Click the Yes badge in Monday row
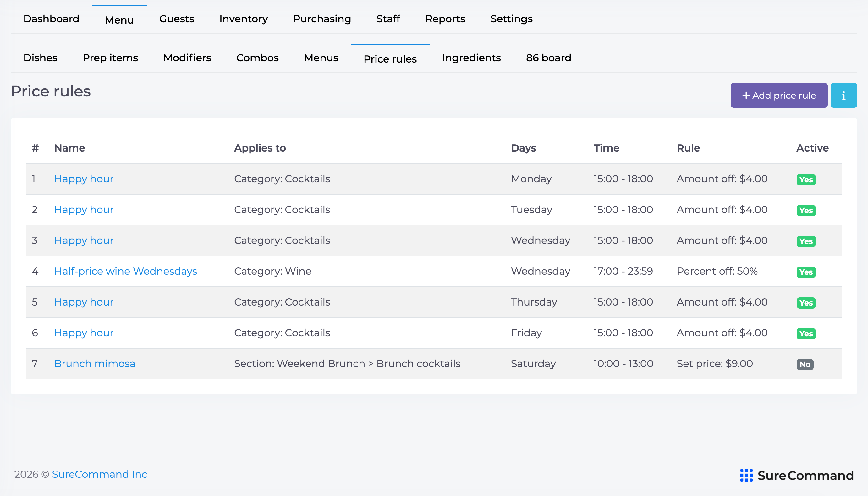This screenshot has height=496, width=868. pos(806,180)
